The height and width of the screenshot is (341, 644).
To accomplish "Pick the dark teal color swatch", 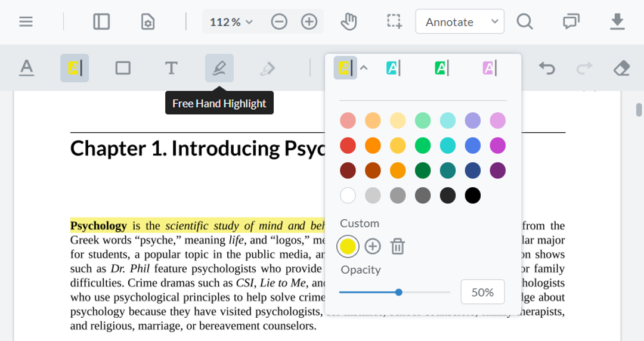I will pyautogui.click(x=448, y=170).
